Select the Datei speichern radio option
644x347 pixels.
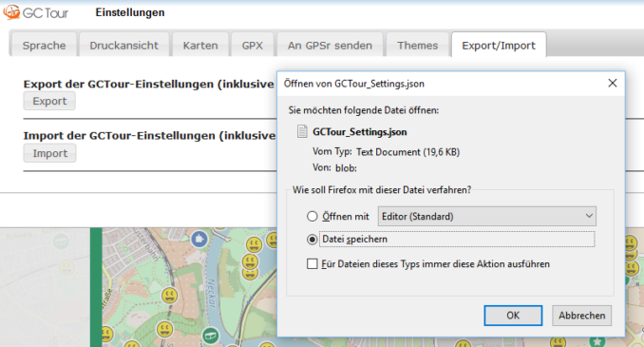click(313, 240)
